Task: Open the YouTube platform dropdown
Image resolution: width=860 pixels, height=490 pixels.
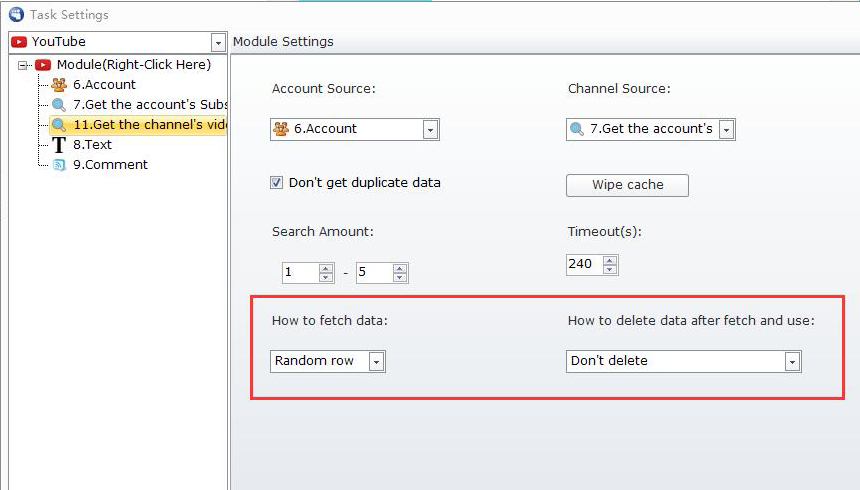Action: [x=218, y=42]
